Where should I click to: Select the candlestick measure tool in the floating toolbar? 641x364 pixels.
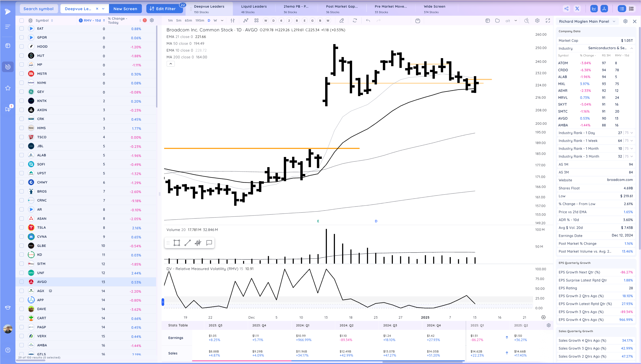[x=198, y=243]
